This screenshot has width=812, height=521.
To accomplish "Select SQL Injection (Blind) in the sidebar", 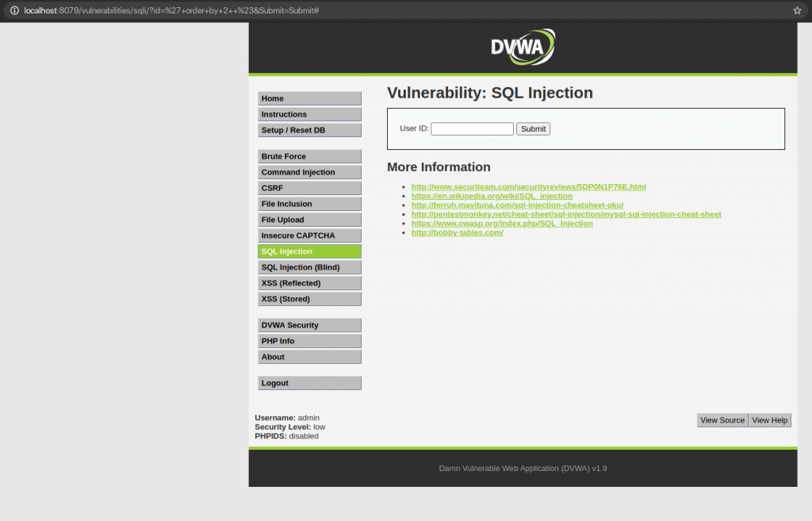I will point(309,267).
